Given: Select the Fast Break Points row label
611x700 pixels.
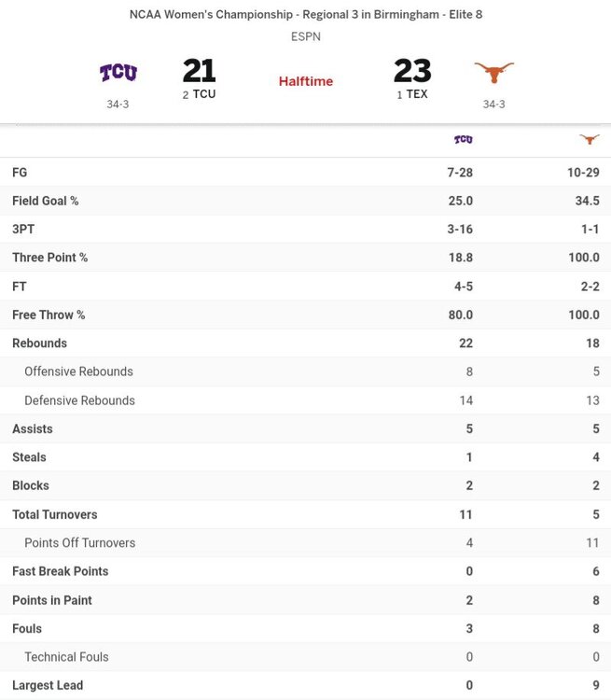Looking at the screenshot, I should click(x=60, y=571).
